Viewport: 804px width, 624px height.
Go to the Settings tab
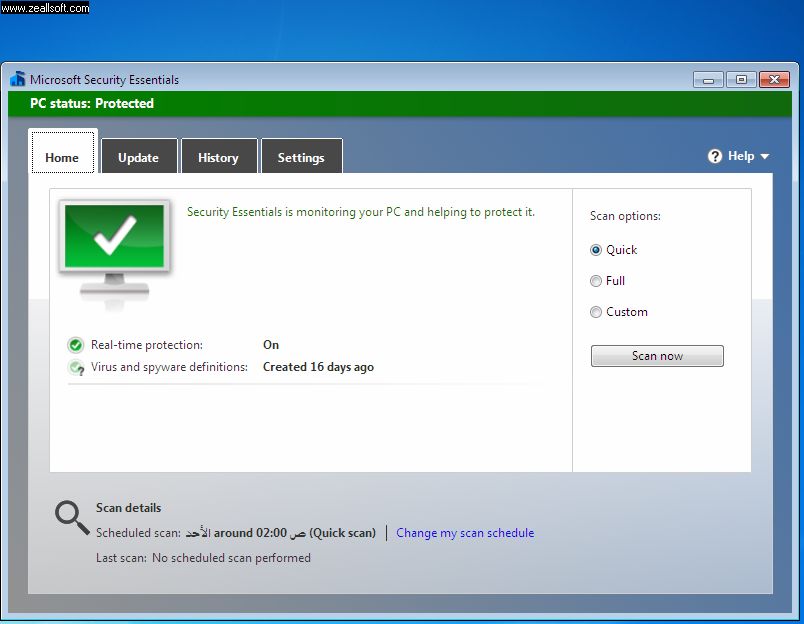301,158
